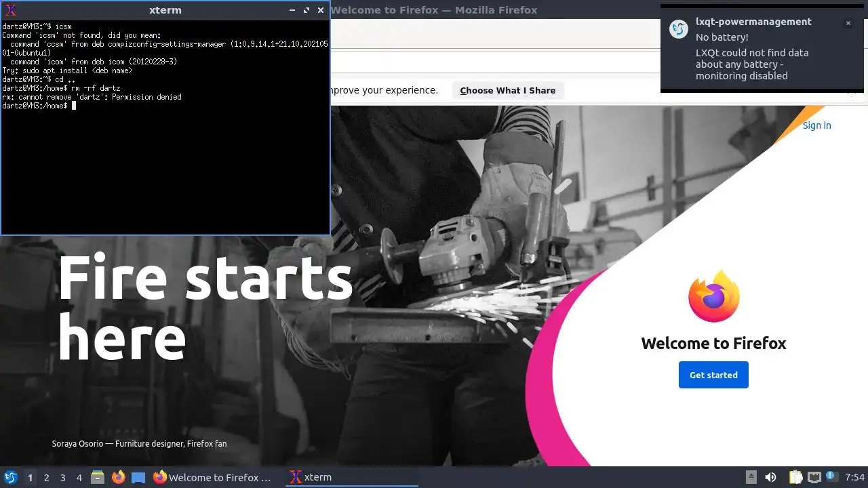Click 'rm -rf dartz' line in xterm
Viewport: 868px width, 488px height.
coord(61,88)
